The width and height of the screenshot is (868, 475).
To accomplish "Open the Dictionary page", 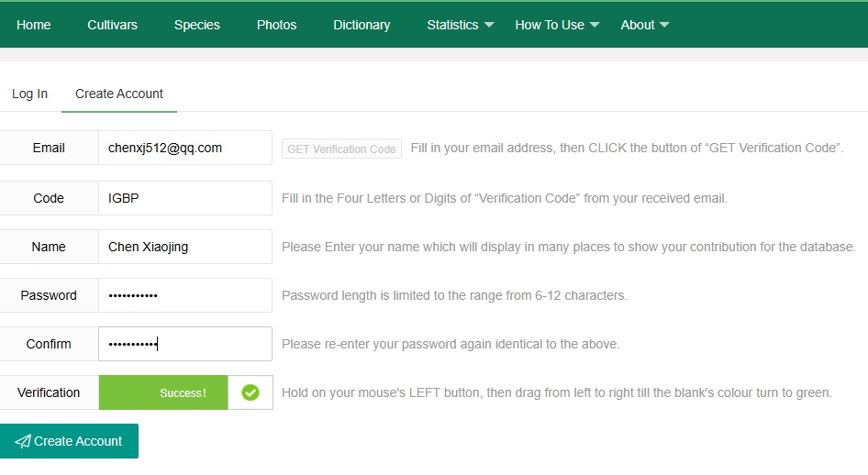I will click(362, 25).
